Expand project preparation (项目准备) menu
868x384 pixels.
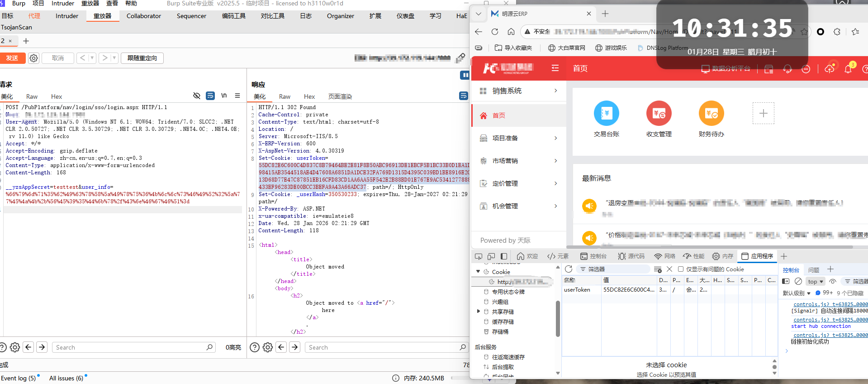click(x=519, y=138)
